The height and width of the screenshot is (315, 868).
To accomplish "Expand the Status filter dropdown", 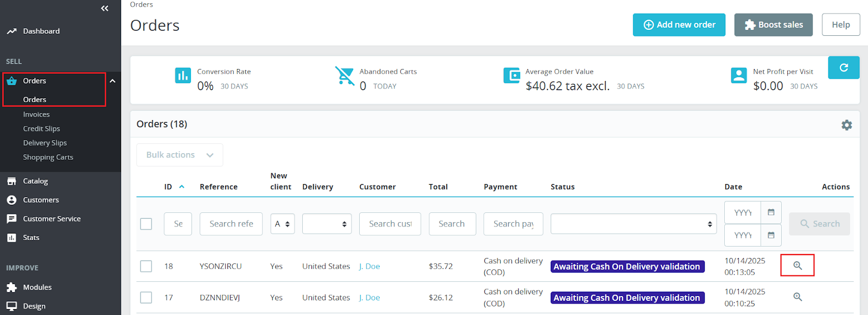I will [x=633, y=224].
